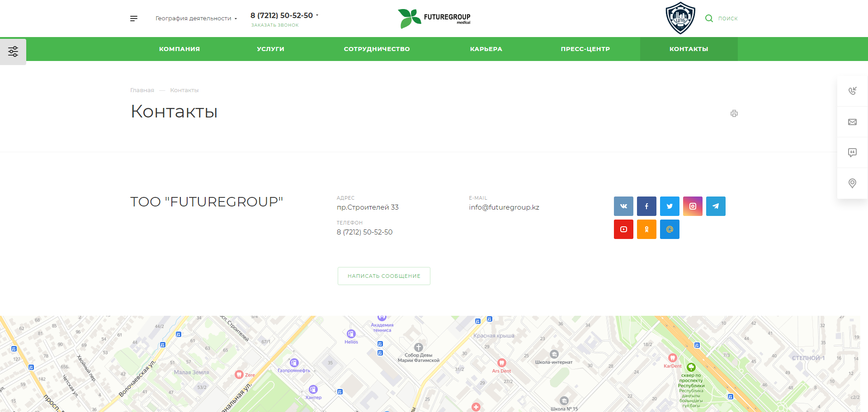Open the search magnifier icon
Screen dimensions: 868x412
[709, 19]
